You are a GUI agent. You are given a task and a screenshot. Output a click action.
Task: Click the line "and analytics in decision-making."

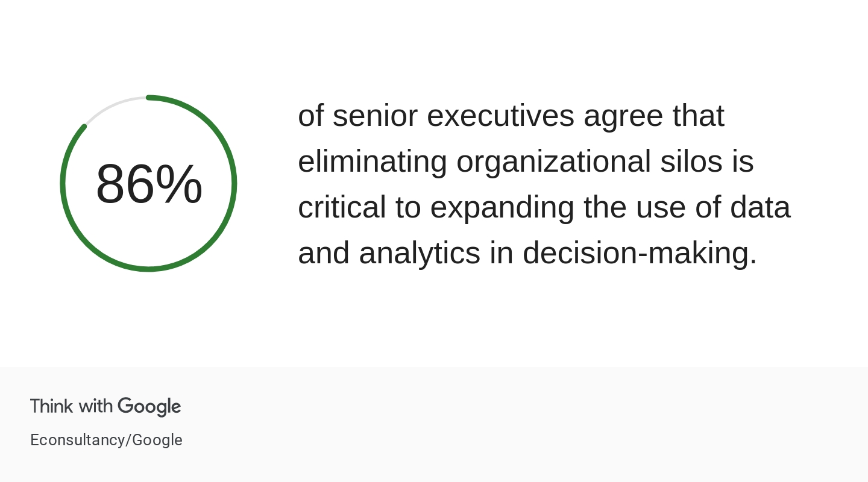click(x=527, y=253)
